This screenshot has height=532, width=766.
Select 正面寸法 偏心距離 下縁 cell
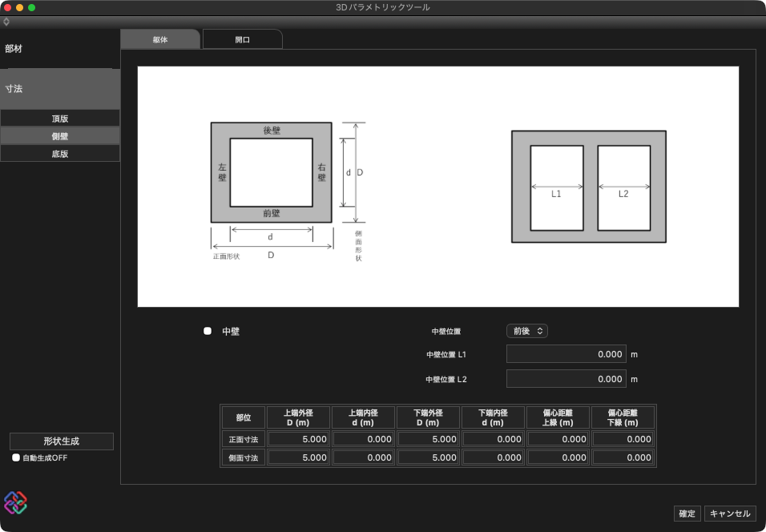[x=623, y=439]
